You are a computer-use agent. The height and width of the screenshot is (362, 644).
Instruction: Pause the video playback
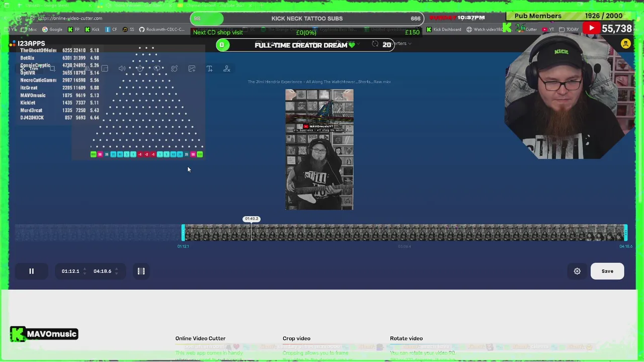click(x=31, y=271)
